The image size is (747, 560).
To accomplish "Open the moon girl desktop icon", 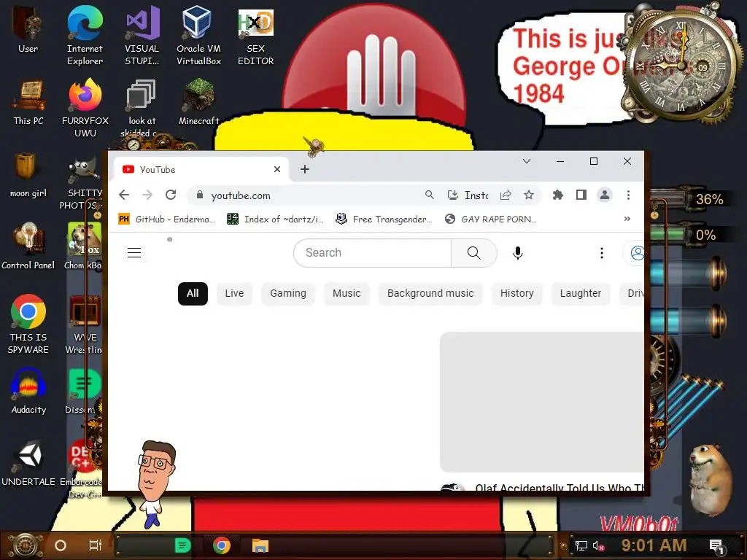I will tap(28, 175).
